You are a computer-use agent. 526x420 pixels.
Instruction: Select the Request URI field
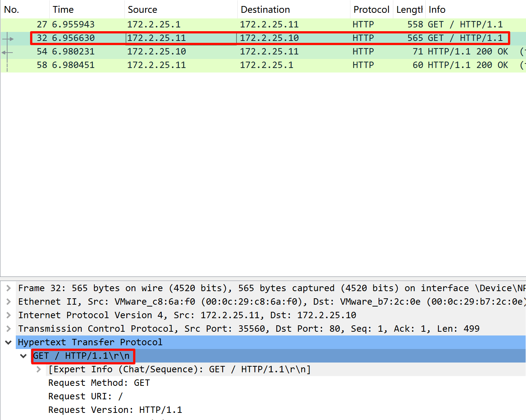pyautogui.click(x=85, y=396)
